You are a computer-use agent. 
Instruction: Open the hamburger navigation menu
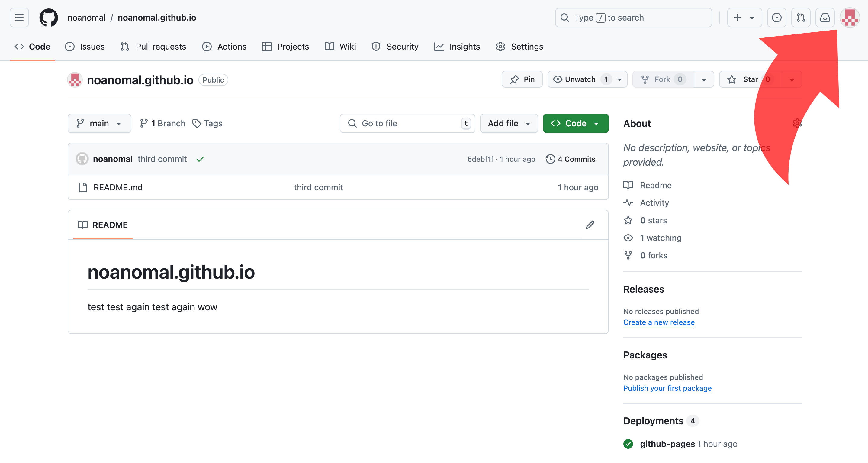[x=19, y=18]
